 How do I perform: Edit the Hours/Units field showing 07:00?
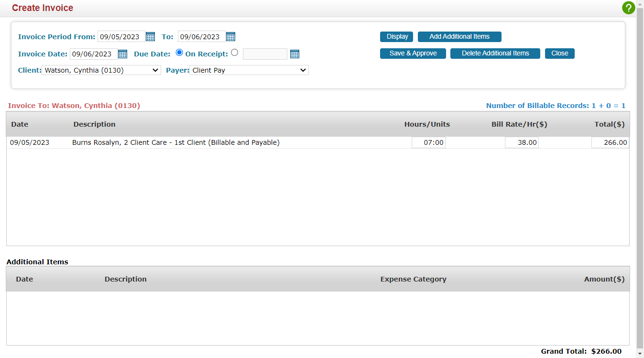point(428,142)
